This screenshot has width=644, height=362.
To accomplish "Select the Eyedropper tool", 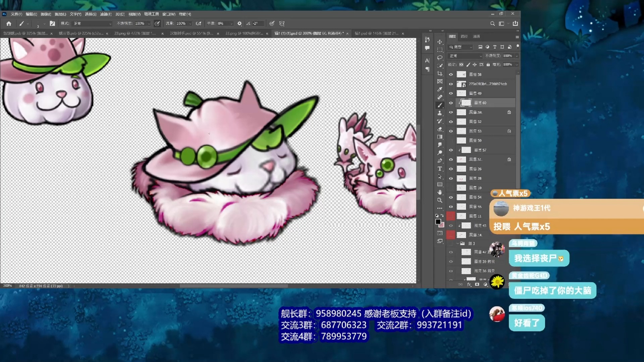I will click(x=440, y=89).
